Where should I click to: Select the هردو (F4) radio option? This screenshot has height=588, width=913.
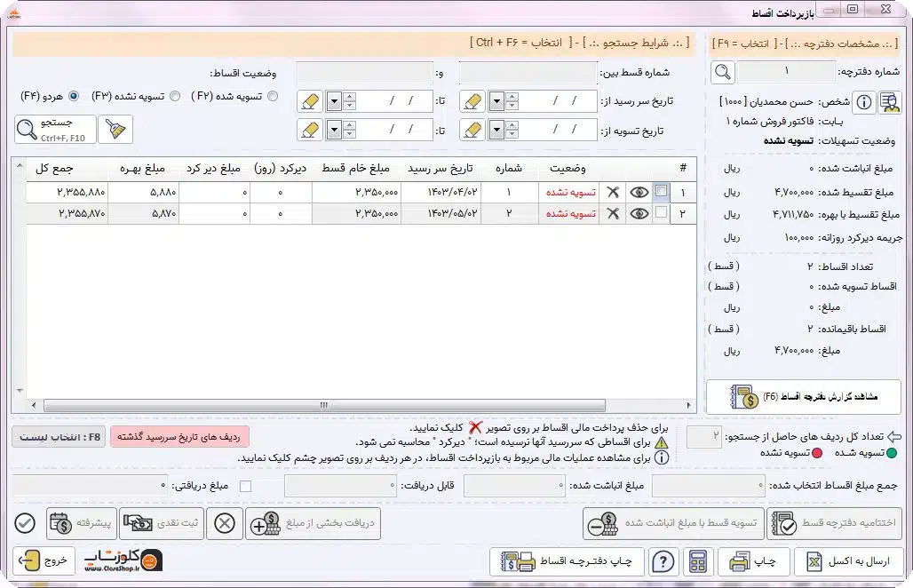[74, 96]
